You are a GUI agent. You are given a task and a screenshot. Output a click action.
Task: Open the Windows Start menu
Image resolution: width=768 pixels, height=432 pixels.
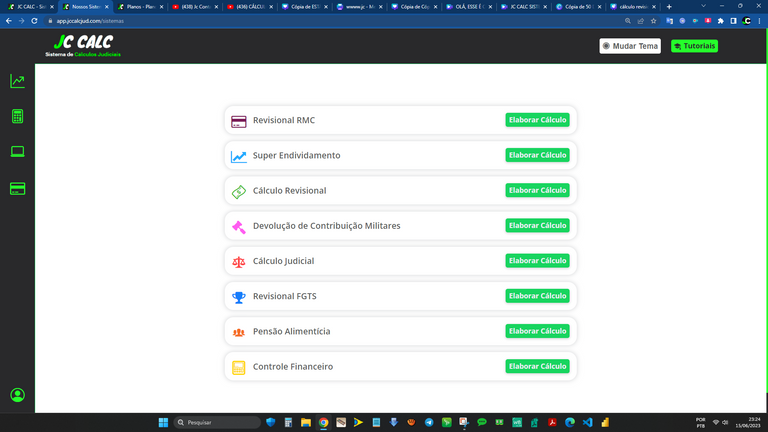pos(163,422)
